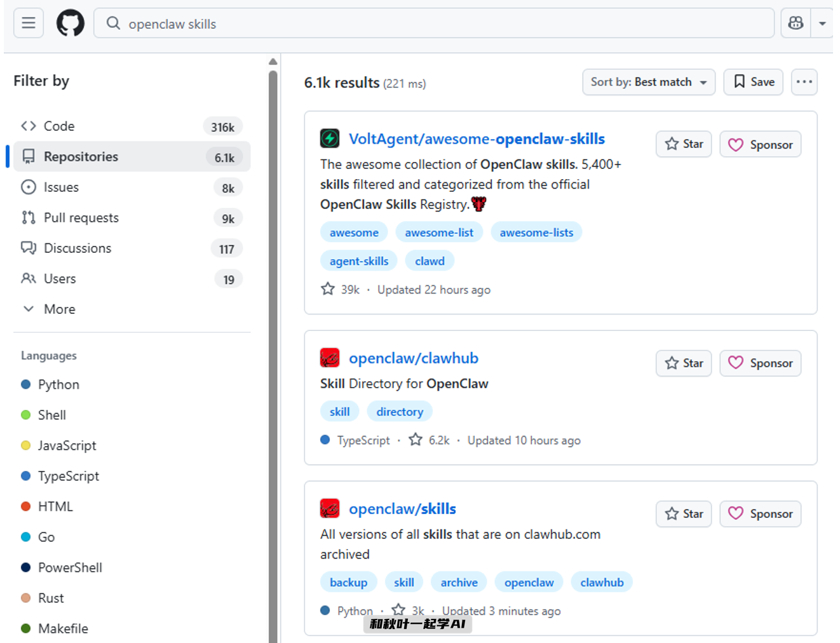Expand the More filter options
This screenshot has height=643, width=840.
point(59,309)
